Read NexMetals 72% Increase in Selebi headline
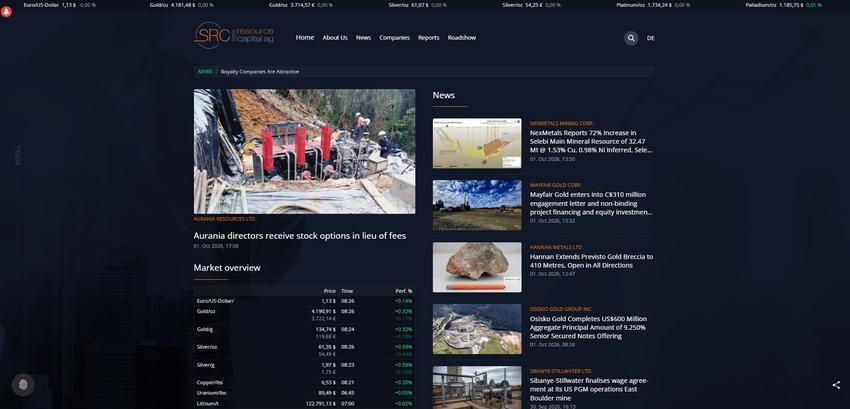 (591, 142)
